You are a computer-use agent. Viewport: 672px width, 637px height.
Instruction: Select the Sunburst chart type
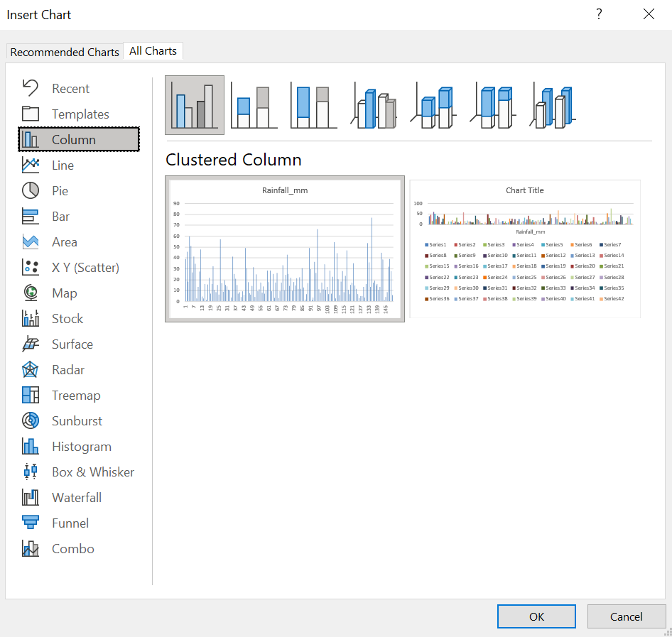tap(77, 421)
